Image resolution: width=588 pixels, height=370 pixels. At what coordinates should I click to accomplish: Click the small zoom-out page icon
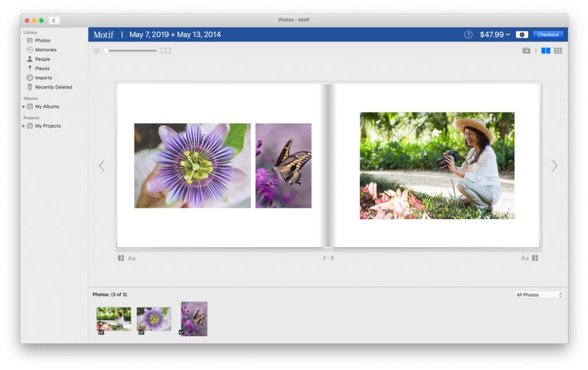pyautogui.click(x=96, y=51)
